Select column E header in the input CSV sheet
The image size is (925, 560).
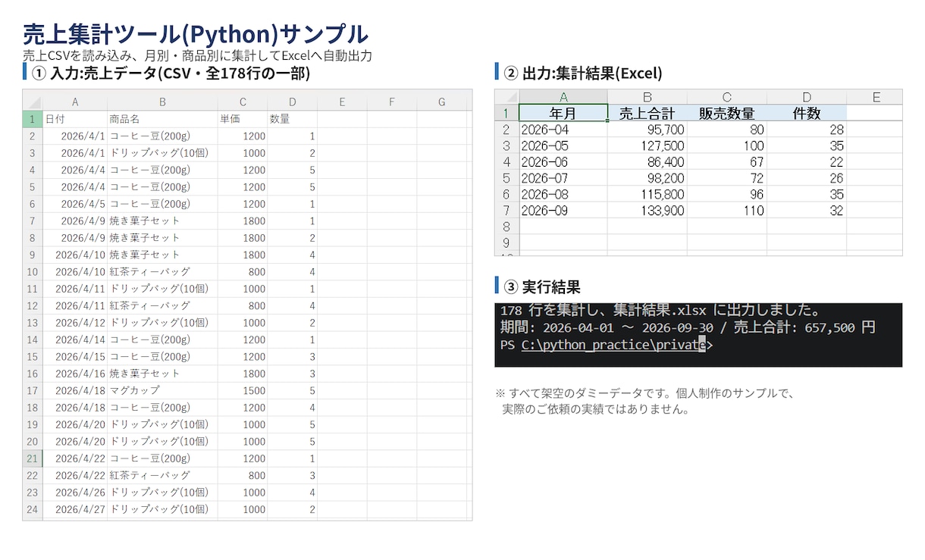[x=342, y=102]
